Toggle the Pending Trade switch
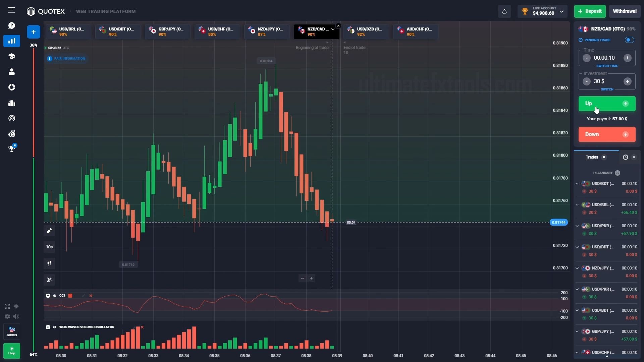644x362 pixels. 630,40
